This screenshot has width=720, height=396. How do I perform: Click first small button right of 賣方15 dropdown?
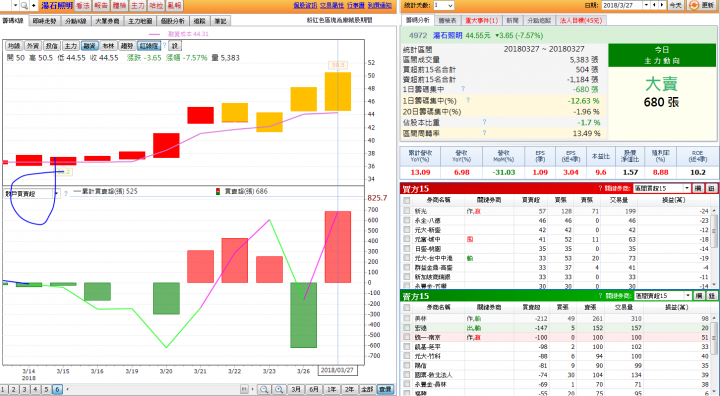click(699, 296)
